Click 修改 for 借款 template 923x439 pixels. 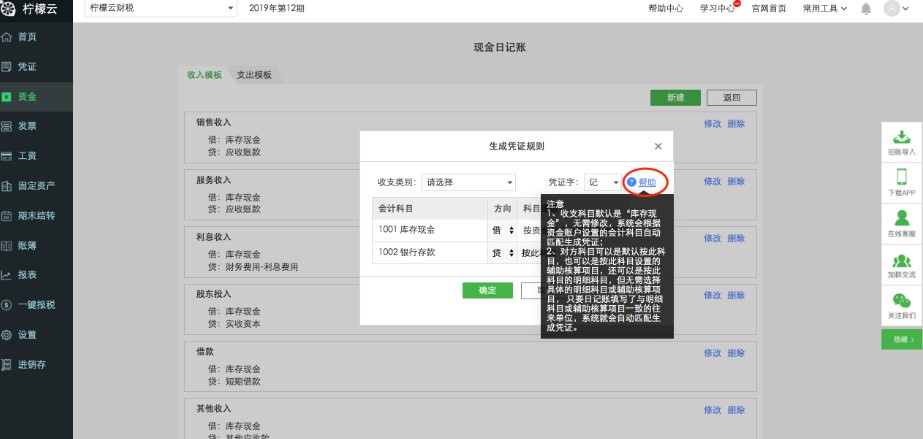712,352
